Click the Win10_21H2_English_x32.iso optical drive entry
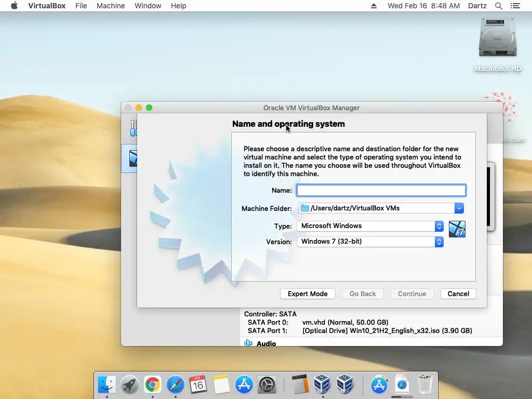 point(387,330)
